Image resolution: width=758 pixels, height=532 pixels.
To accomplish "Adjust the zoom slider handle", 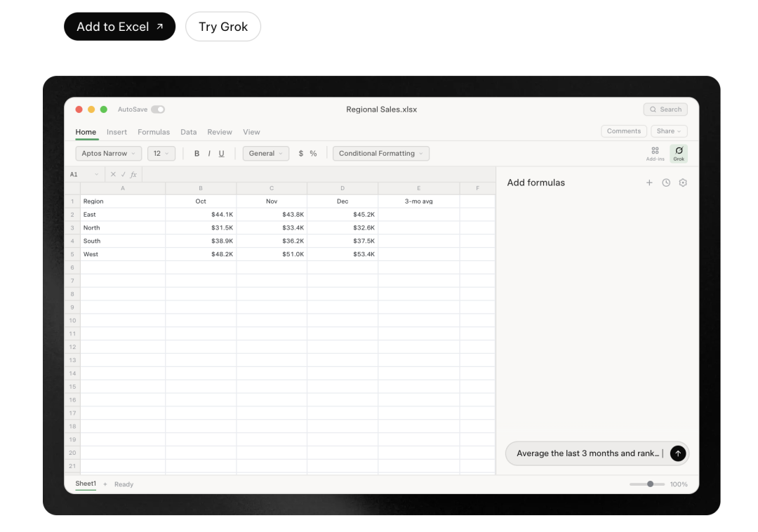I will coord(650,484).
